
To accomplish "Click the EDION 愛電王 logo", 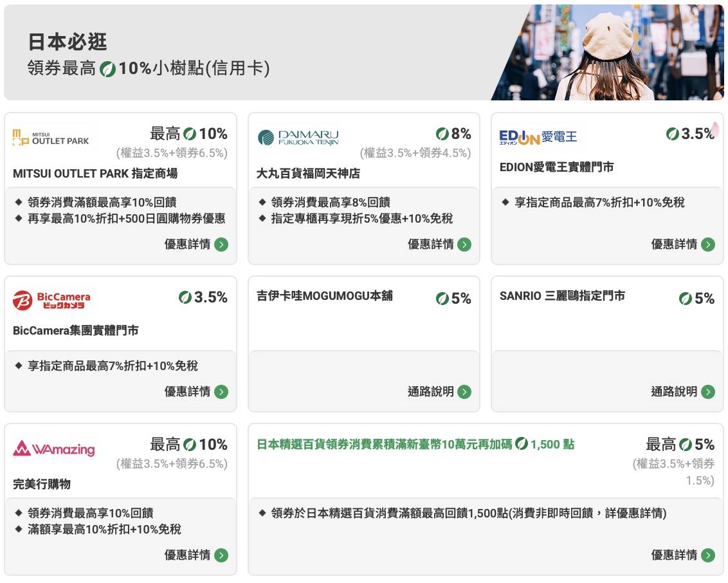I will tap(538, 137).
